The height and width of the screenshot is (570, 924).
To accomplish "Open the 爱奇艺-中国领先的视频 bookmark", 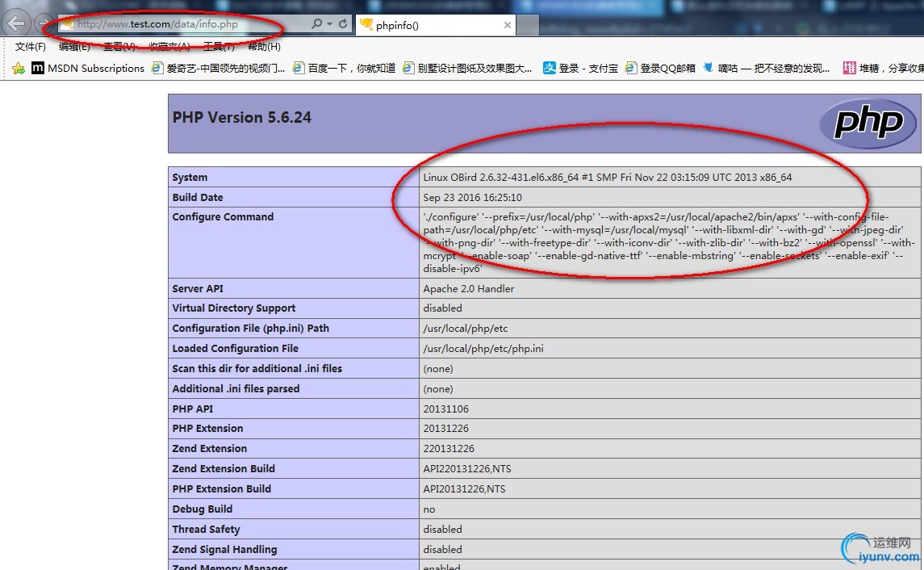I will [226, 69].
